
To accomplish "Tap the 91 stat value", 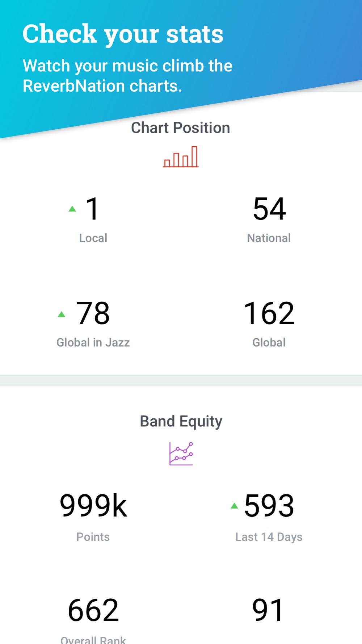I will coord(268,610).
